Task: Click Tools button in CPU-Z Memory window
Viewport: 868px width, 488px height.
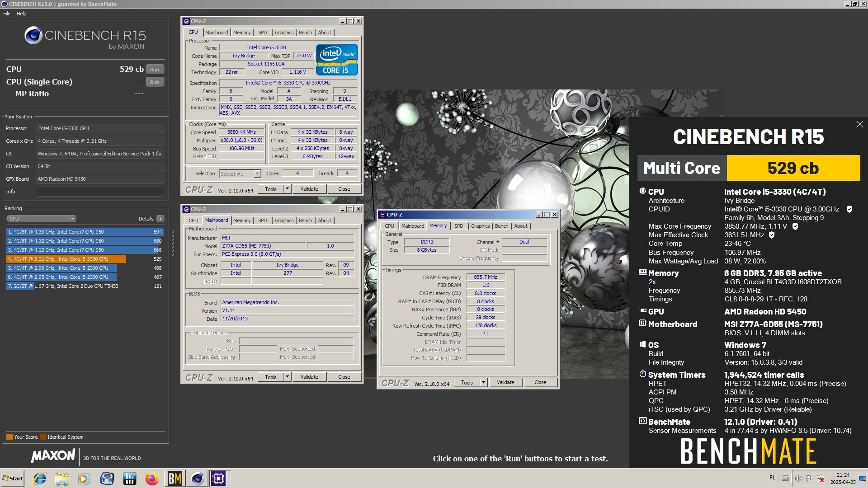Action: click(x=467, y=382)
